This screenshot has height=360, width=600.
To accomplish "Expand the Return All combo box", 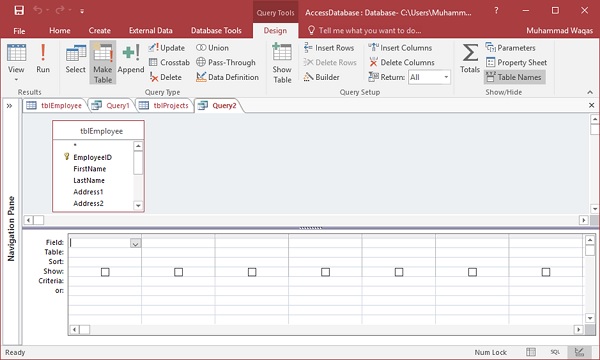I will pyautogui.click(x=446, y=77).
